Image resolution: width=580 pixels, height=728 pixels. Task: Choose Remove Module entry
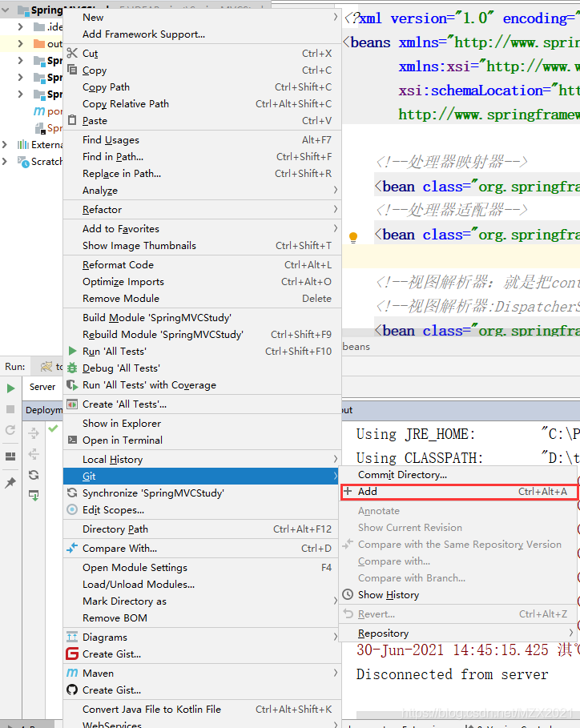202,298
